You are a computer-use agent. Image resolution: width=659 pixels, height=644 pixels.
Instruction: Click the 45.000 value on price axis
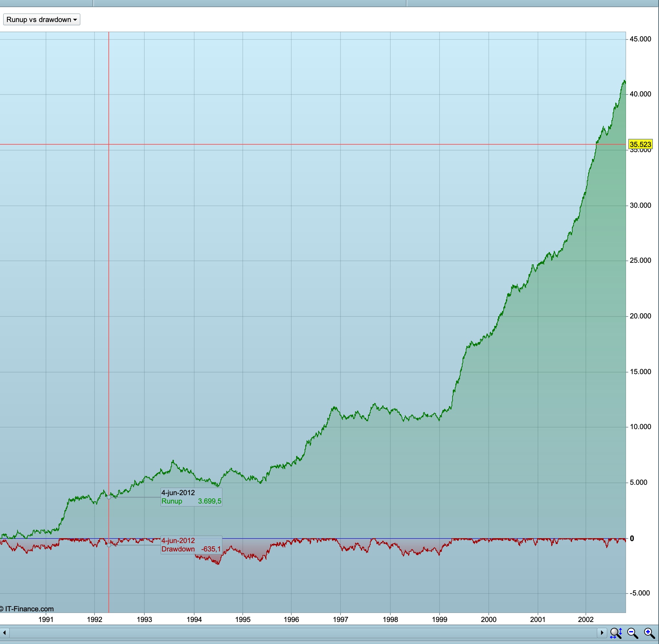pos(640,39)
